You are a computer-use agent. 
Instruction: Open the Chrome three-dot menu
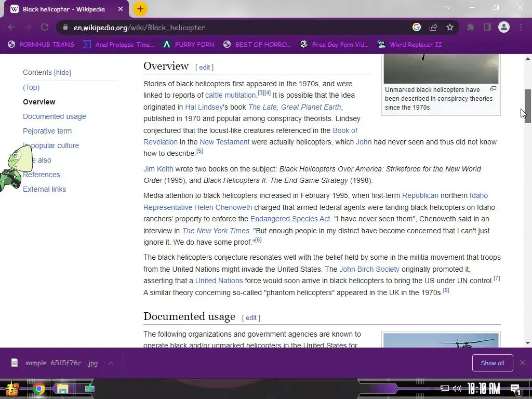pyautogui.click(x=521, y=27)
